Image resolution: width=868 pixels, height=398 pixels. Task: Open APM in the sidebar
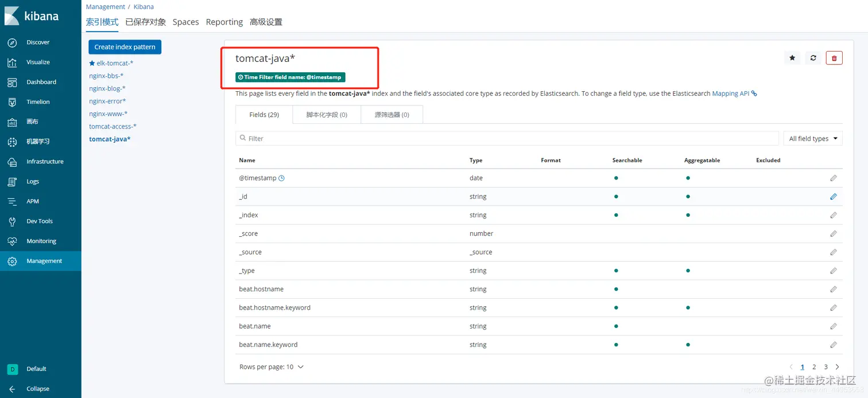pyautogui.click(x=33, y=201)
